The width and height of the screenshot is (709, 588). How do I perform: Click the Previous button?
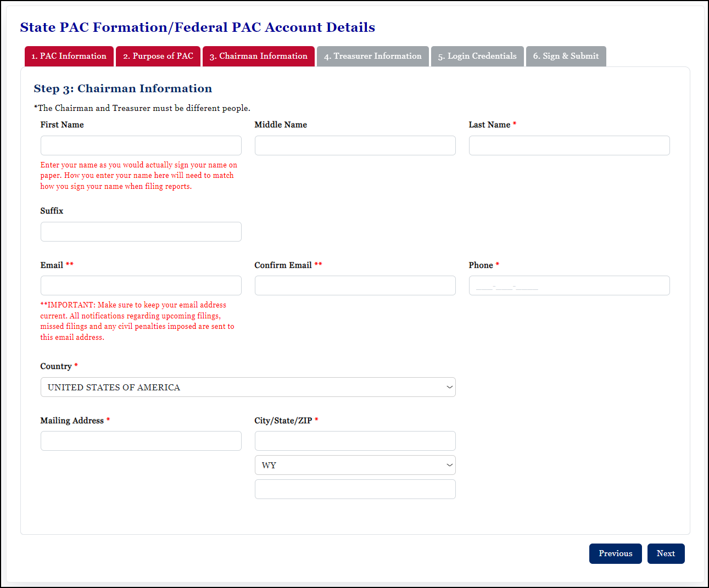click(615, 553)
